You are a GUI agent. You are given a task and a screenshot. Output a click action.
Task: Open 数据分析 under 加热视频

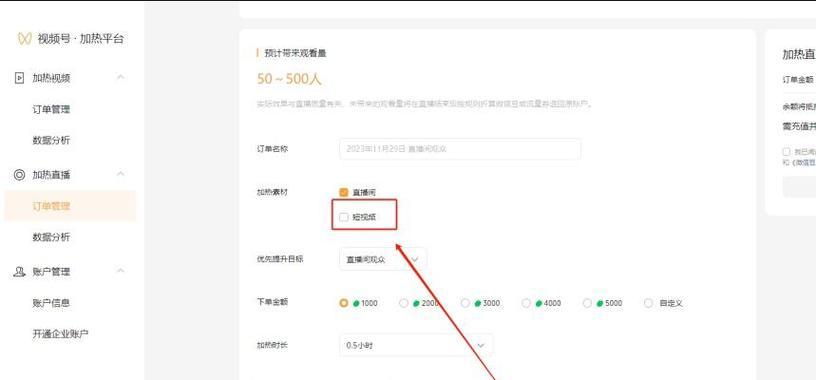point(51,141)
